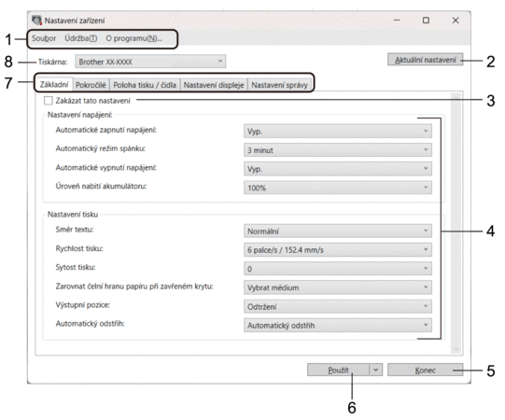The width and height of the screenshot is (505, 420).
Task: Open the Směr textu dropdown
Action: 338,231
